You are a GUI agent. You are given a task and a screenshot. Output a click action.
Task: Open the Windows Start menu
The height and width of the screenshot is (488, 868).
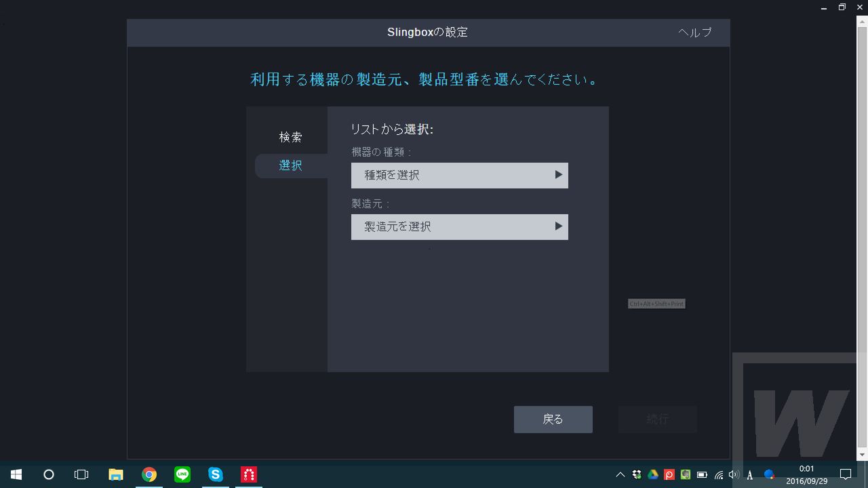tap(16, 474)
